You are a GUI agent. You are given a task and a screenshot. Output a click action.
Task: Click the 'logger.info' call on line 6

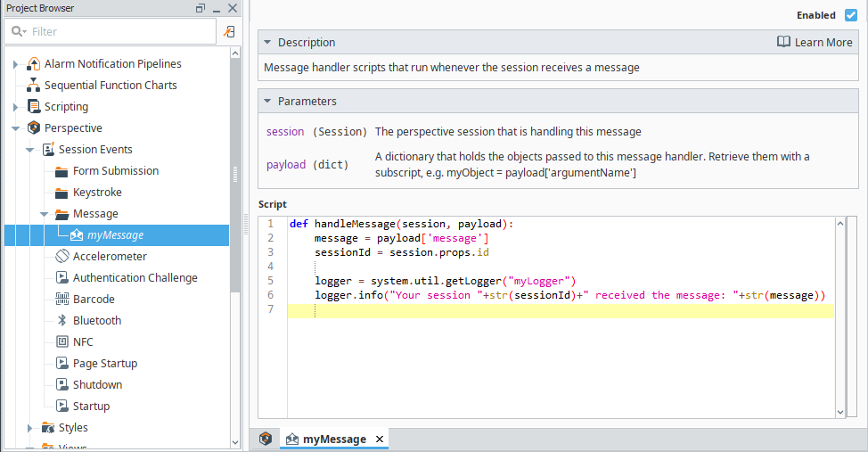pos(348,295)
